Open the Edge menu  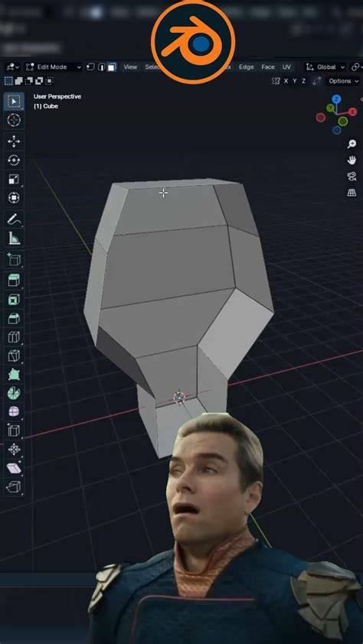click(x=247, y=67)
